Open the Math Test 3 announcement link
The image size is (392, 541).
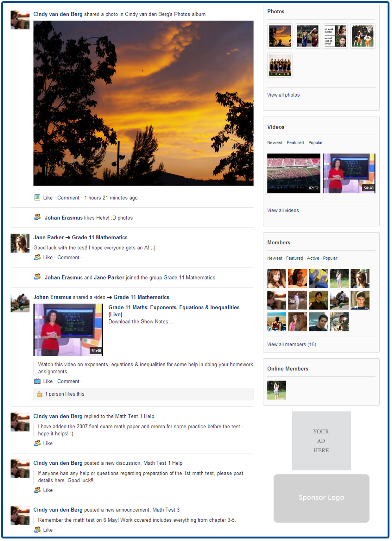point(166,510)
